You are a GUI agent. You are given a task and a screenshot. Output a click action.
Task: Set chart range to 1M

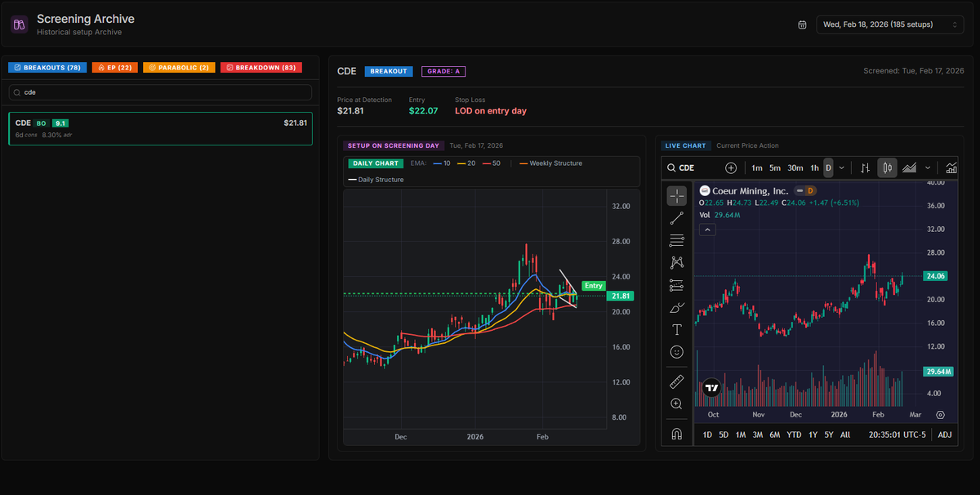(741, 435)
